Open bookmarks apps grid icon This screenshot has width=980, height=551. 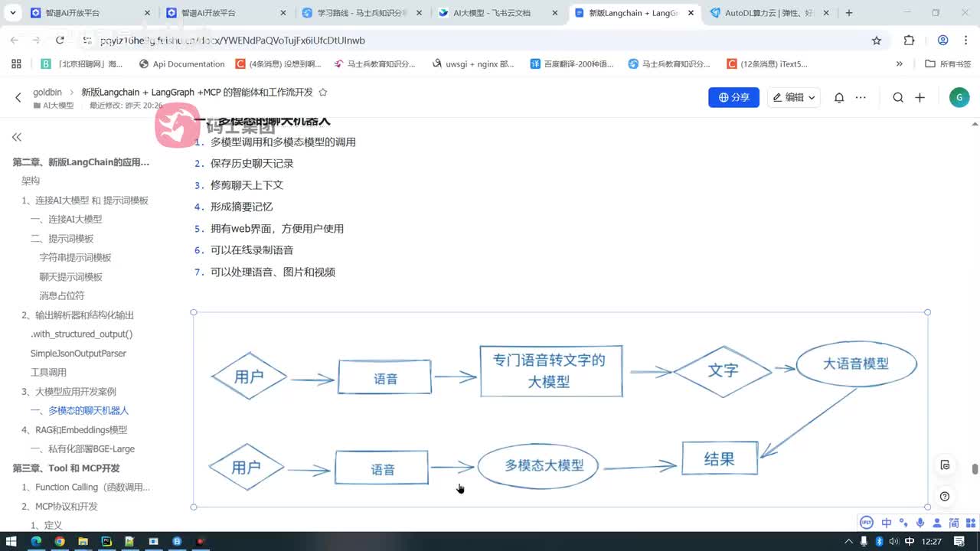16,64
